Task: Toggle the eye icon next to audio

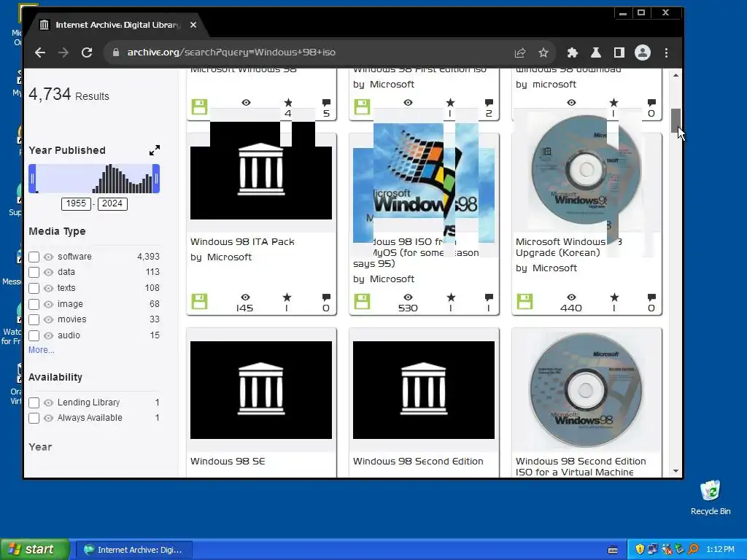Action: [49, 335]
